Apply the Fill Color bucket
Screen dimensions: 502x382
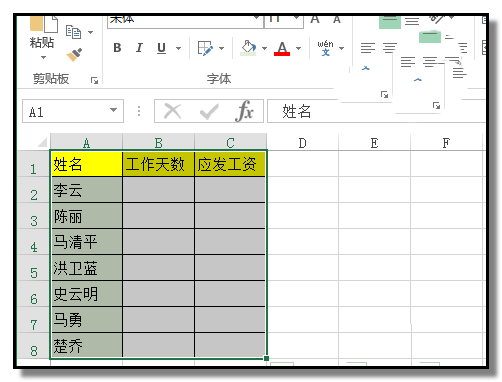click(248, 48)
